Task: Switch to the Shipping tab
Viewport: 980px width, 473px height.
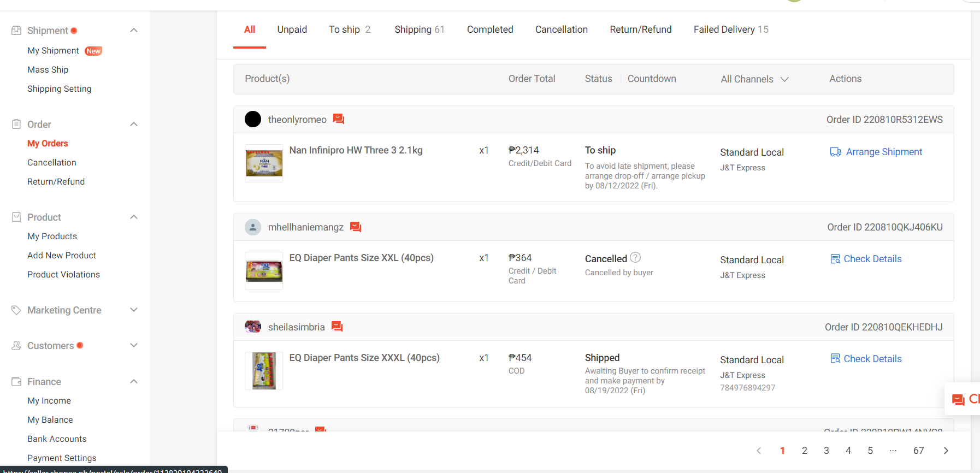Action: (420, 29)
